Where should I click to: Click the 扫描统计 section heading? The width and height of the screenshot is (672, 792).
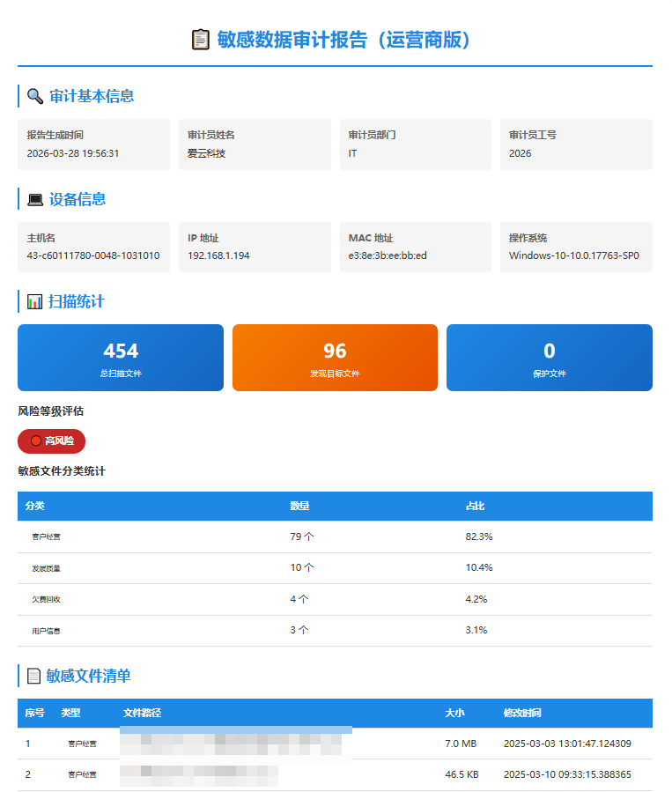point(77,301)
